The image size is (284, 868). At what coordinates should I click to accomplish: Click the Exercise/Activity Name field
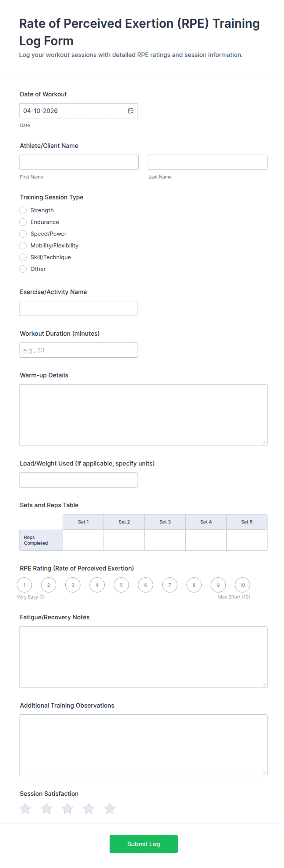(78, 308)
